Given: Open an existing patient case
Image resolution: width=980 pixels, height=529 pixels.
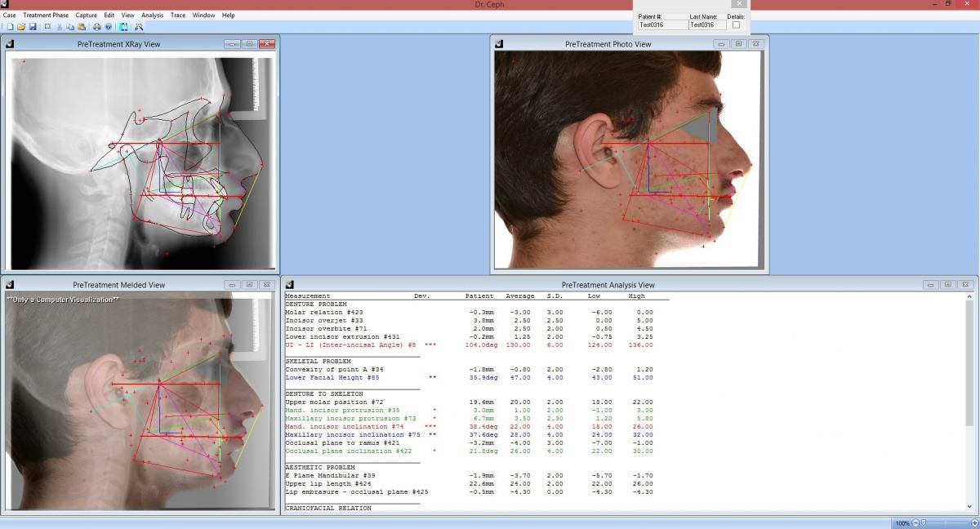Looking at the screenshot, I should click(23, 27).
